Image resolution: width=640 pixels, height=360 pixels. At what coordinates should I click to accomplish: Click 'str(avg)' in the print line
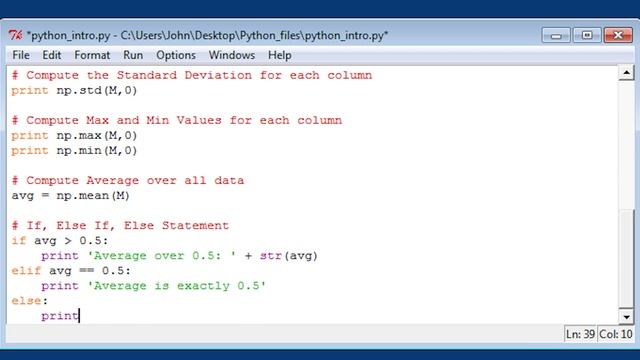[x=289, y=256]
